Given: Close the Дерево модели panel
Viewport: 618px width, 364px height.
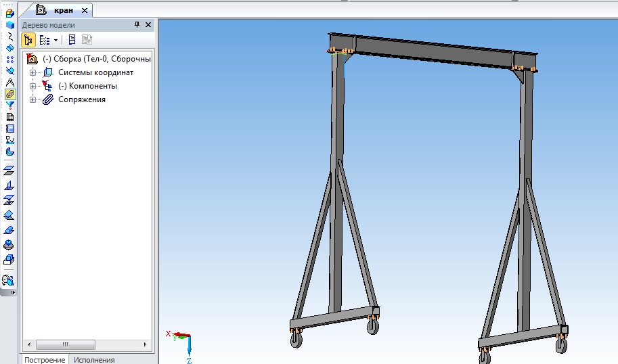Looking at the screenshot, I should click(148, 25).
